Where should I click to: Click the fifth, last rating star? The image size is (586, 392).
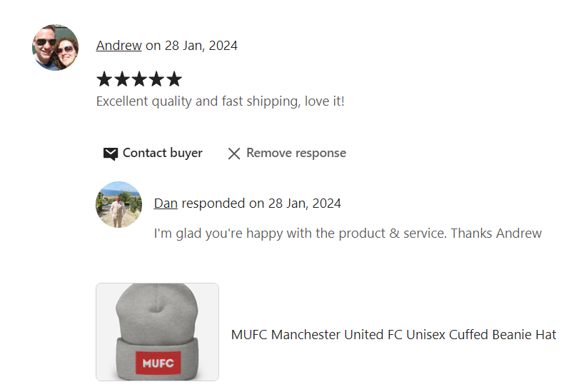[173, 79]
